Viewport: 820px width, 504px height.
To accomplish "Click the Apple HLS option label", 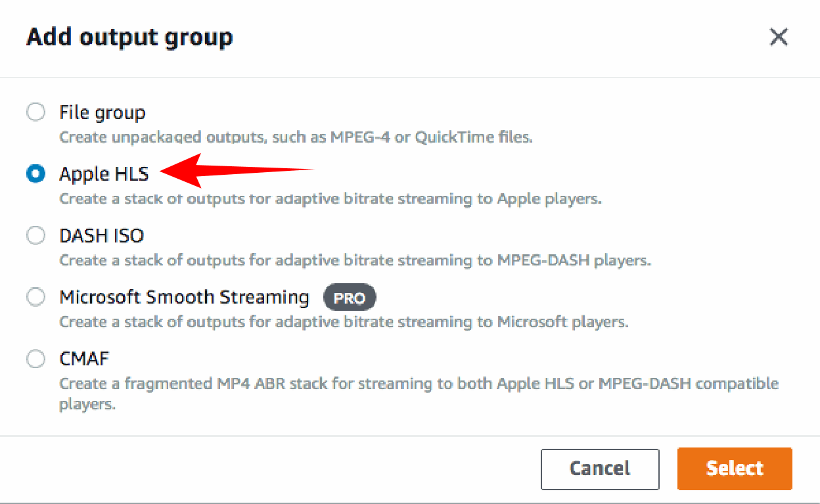I will [104, 174].
